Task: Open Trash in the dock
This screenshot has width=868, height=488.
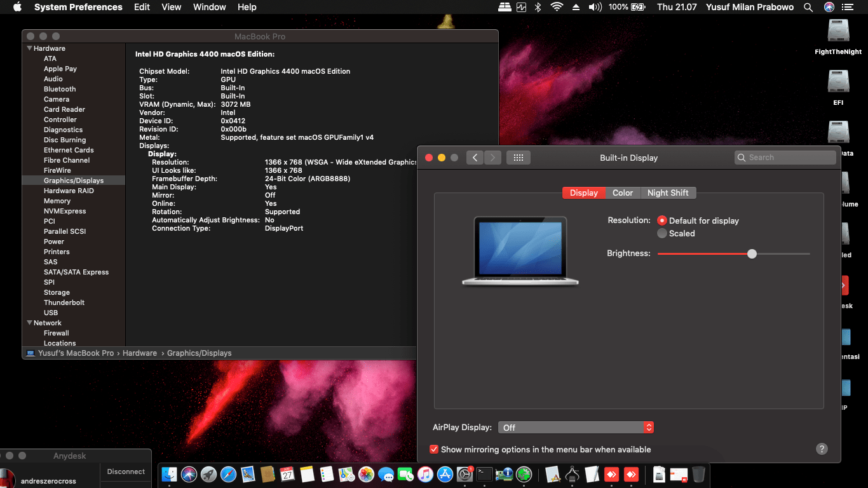Action: point(698,474)
